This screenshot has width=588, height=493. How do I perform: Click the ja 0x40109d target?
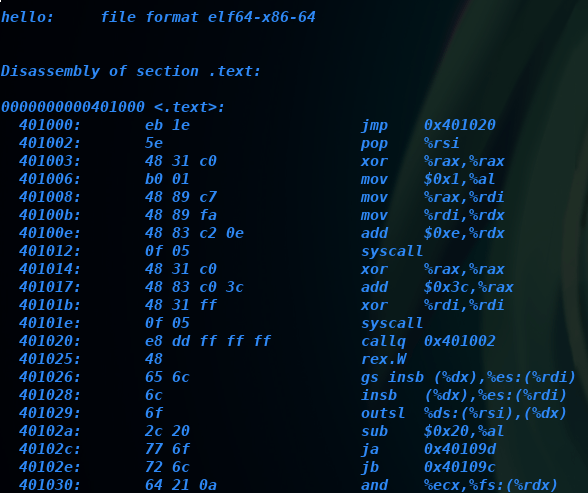(460, 449)
